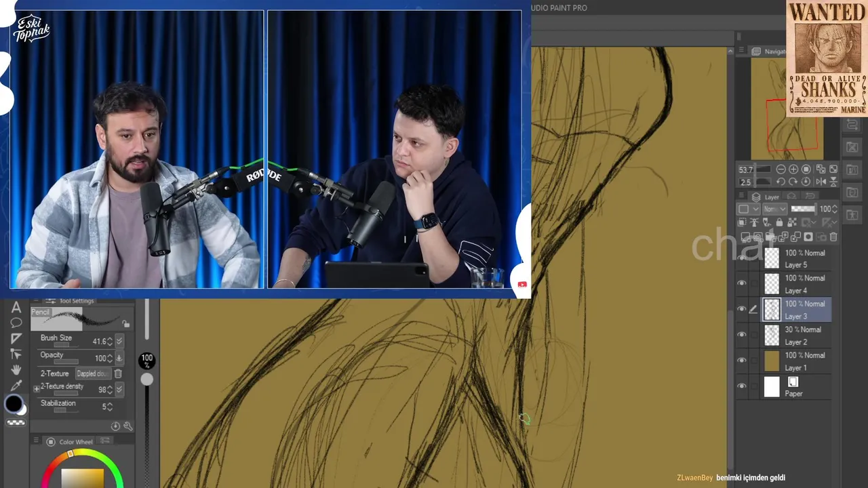Select the Paper layer

click(797, 387)
